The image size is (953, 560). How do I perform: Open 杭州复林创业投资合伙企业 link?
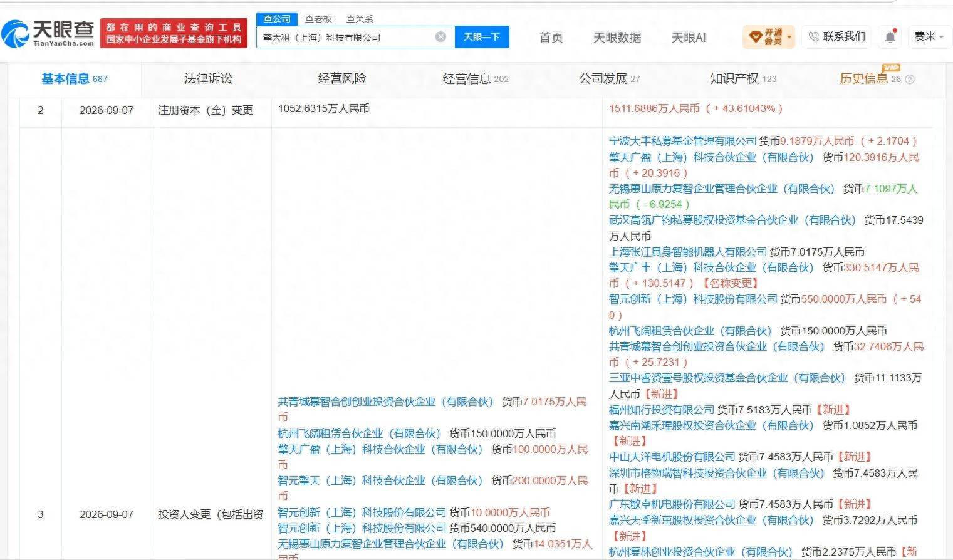pyautogui.click(x=701, y=552)
